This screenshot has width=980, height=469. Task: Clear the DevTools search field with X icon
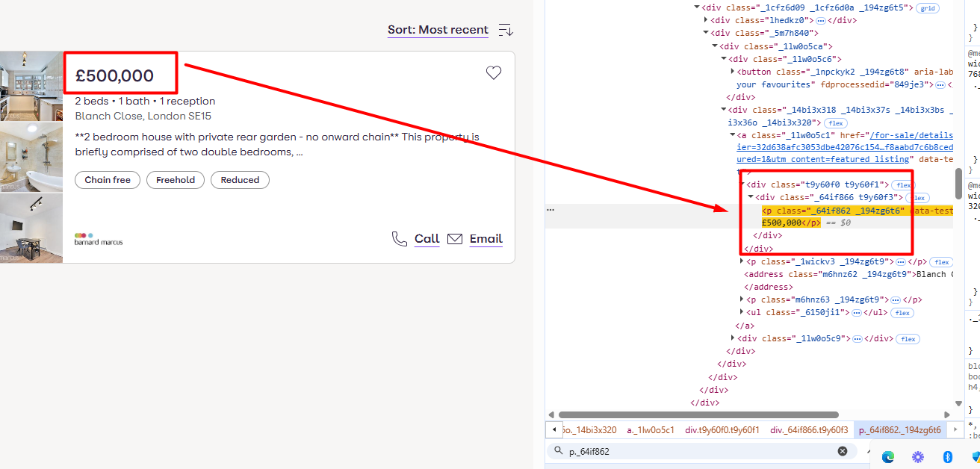843,451
